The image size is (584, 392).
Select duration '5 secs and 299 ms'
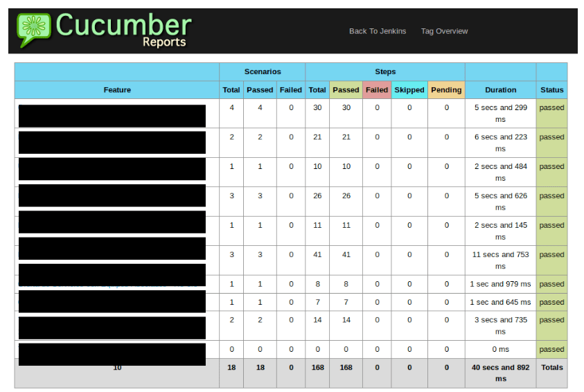501,113
